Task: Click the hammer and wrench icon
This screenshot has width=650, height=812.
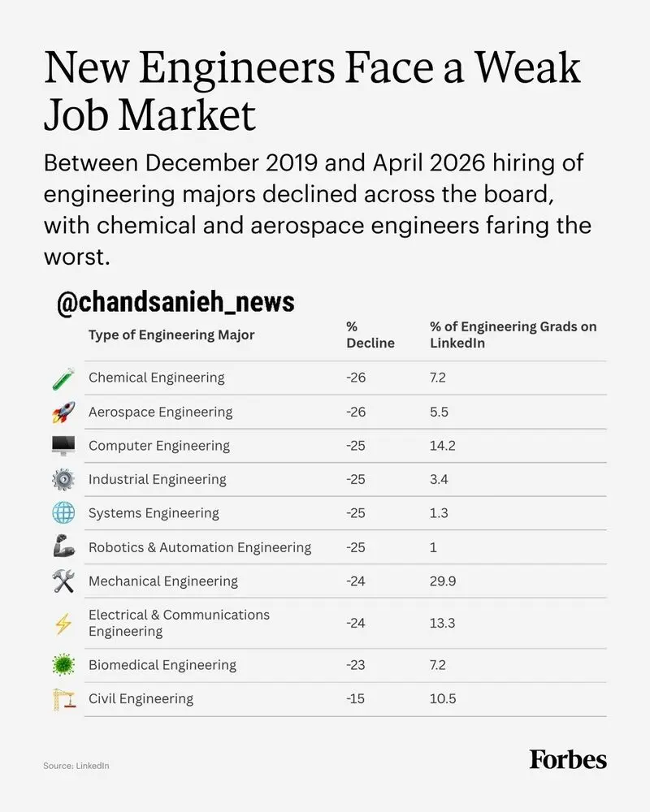Action: tap(63, 581)
